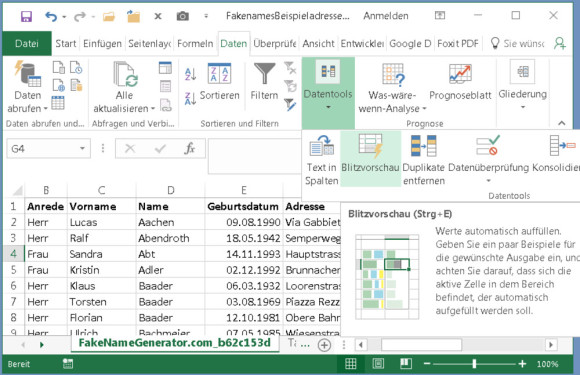Click the zoom slider handle
Screen dimensions: 580x375
click(474, 364)
